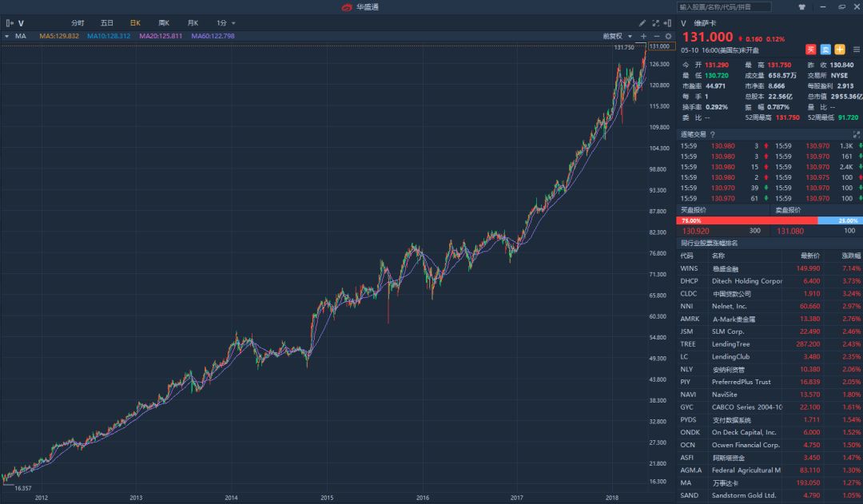Screen dimensions: 863x504
Task: Click the stock search input field
Action: coord(725,6)
